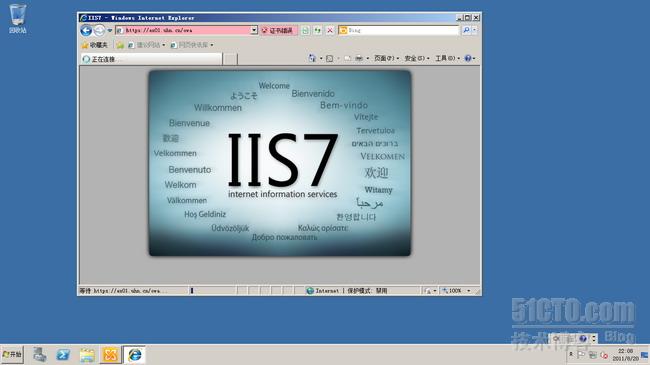Open Server Manager from taskbar
This screenshot has width=650, height=365.
(40, 355)
